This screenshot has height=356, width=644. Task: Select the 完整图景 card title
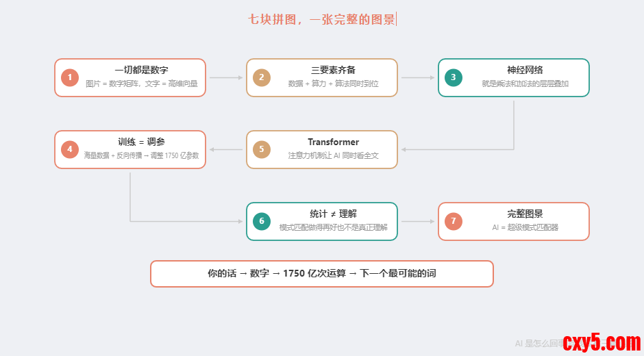point(525,214)
